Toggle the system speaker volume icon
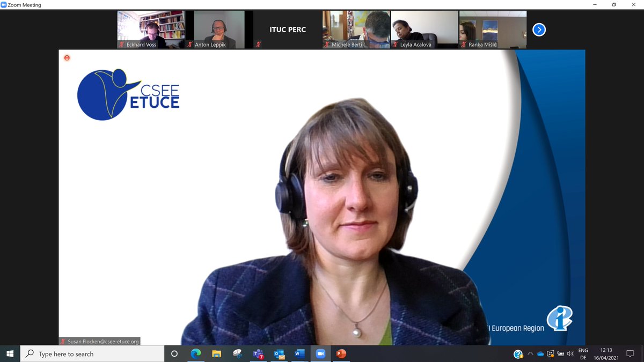Image resolution: width=644 pixels, height=362 pixels. (570, 353)
